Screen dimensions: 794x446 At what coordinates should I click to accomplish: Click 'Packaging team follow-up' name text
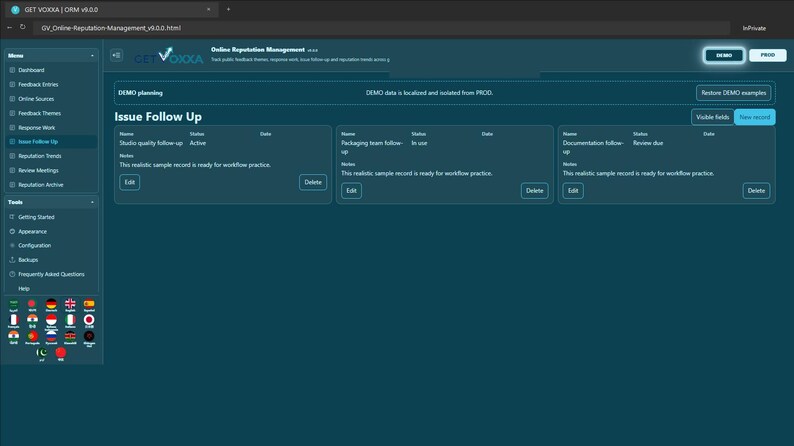[372, 147]
